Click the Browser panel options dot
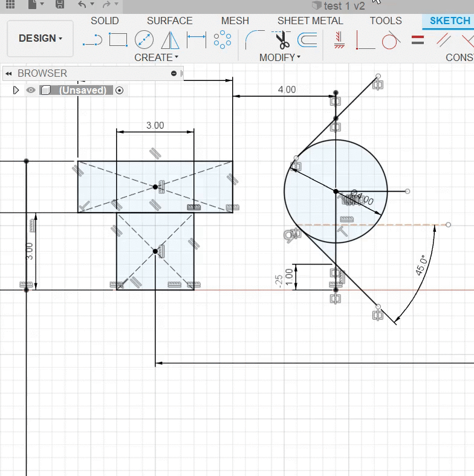 (x=174, y=73)
